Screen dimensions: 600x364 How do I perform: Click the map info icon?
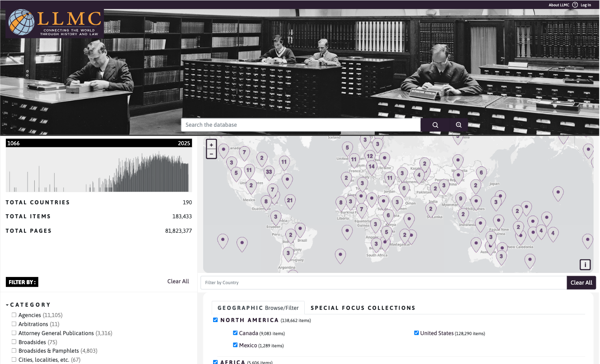point(585,264)
